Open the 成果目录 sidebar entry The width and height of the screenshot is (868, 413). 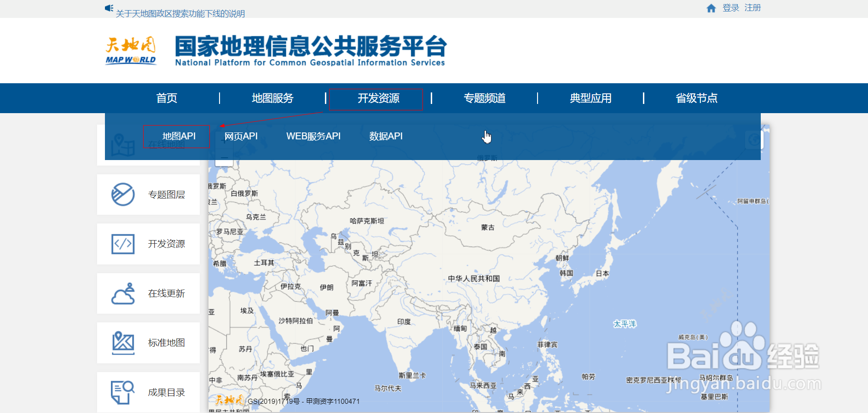pos(148,392)
